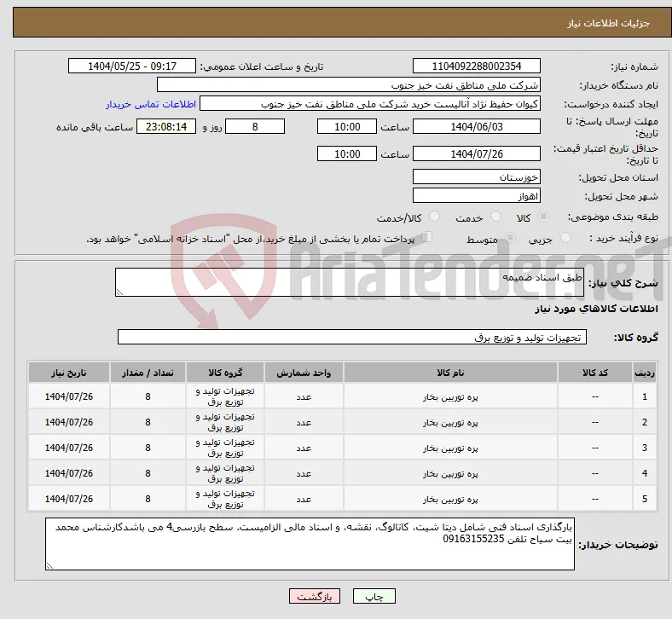
Task: Click the تاریخ نیاز column header
Action: click(x=69, y=373)
